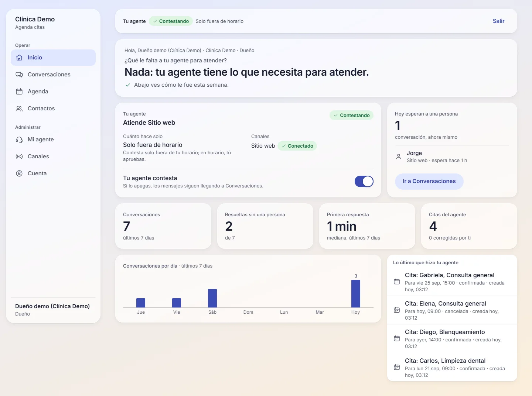Click the Contestando badge in agent card

pyautogui.click(x=351, y=115)
